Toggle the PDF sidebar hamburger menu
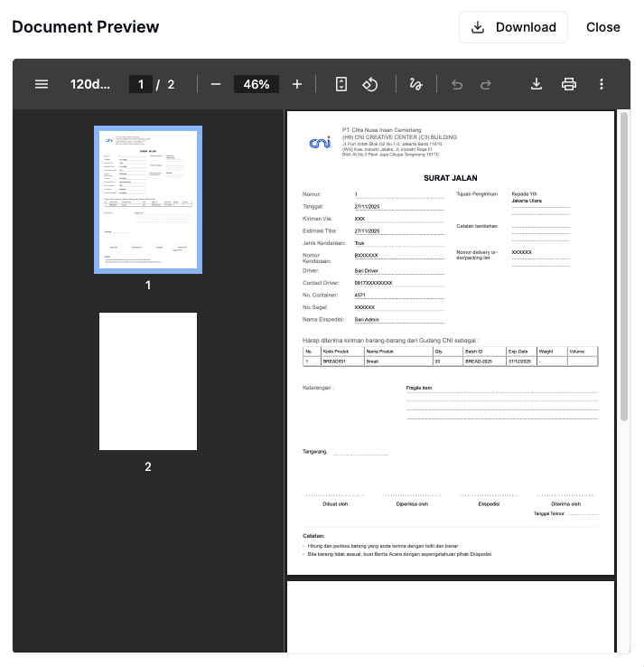 (x=42, y=84)
